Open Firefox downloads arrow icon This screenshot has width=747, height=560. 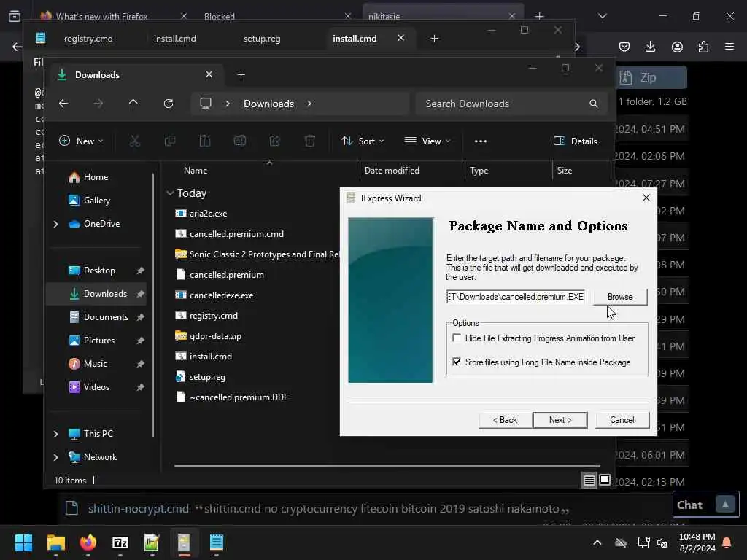pyautogui.click(x=650, y=47)
